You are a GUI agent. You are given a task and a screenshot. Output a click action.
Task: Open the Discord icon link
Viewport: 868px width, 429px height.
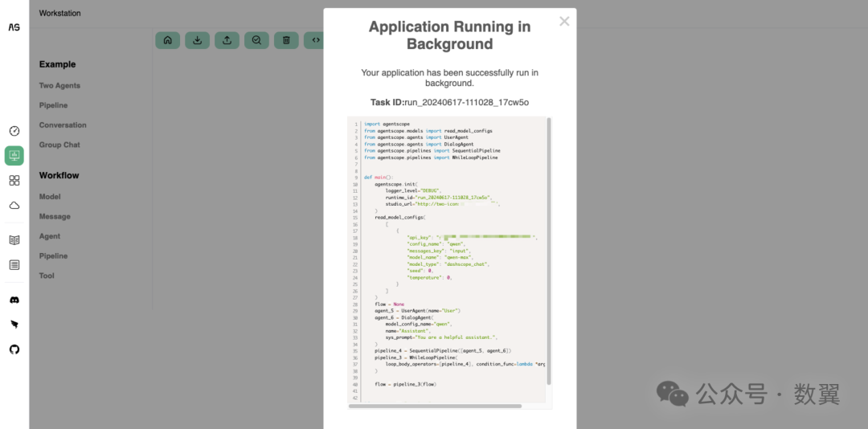tap(14, 300)
